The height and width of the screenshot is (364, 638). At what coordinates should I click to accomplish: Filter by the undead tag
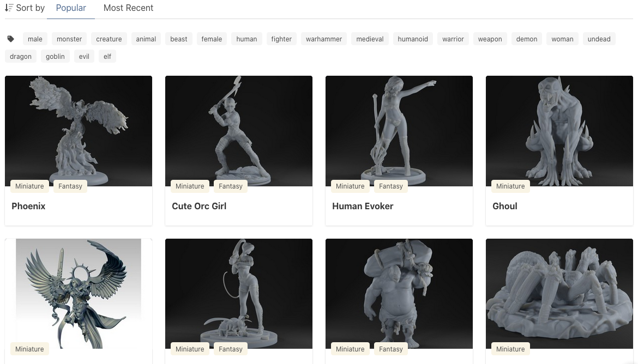pyautogui.click(x=599, y=39)
